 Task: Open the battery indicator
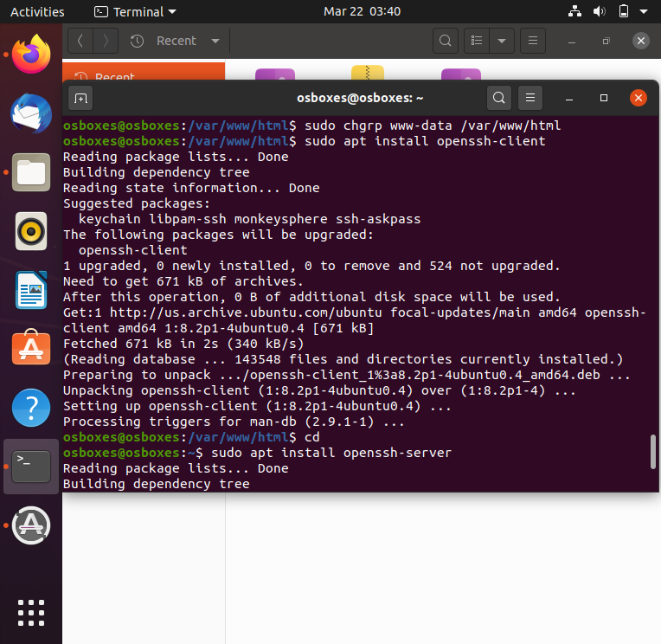coord(624,11)
